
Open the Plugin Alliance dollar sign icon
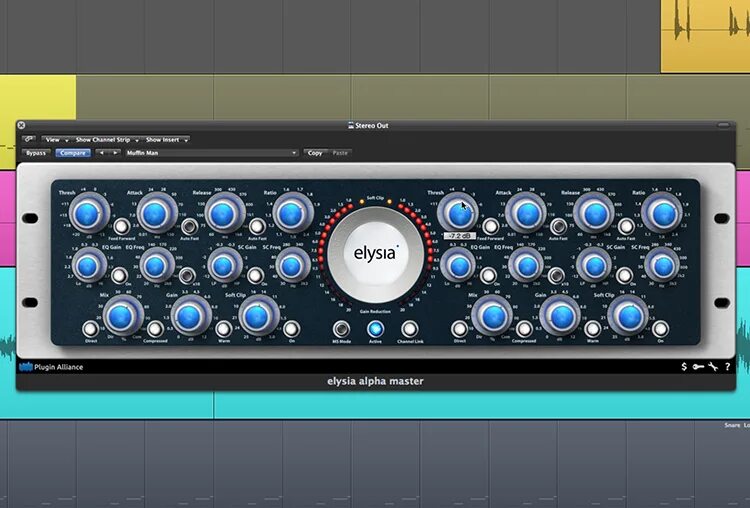click(x=684, y=366)
